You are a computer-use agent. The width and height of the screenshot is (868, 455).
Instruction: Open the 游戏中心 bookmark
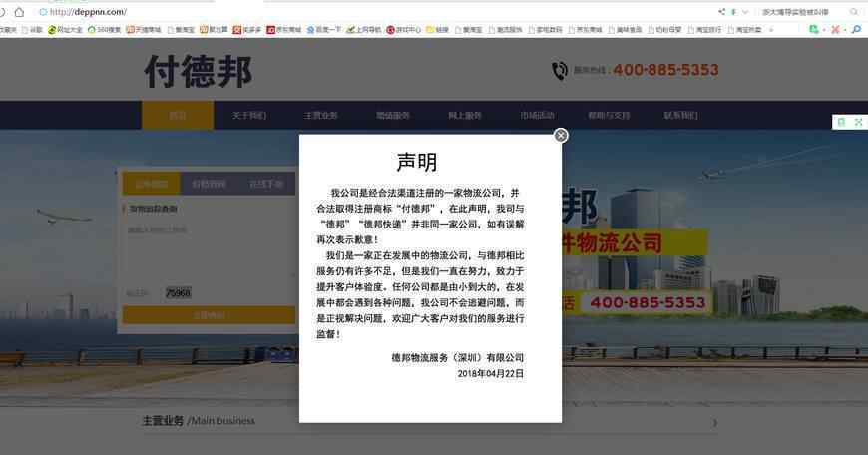click(x=403, y=29)
